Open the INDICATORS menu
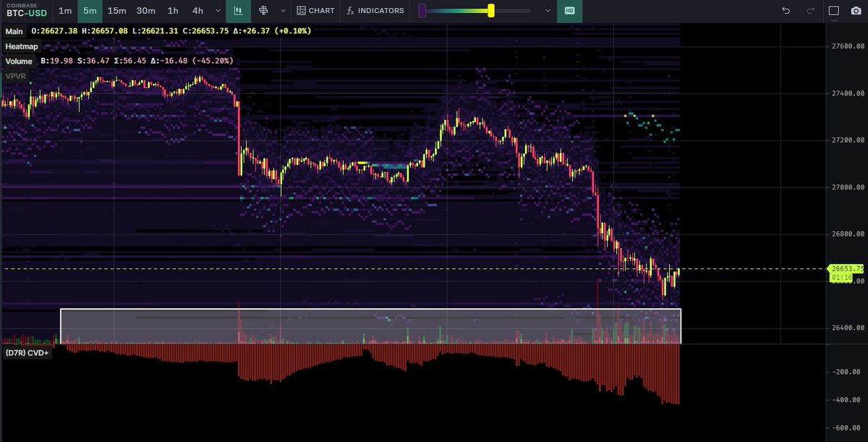Screen dimensions: 868x442 [375, 11]
